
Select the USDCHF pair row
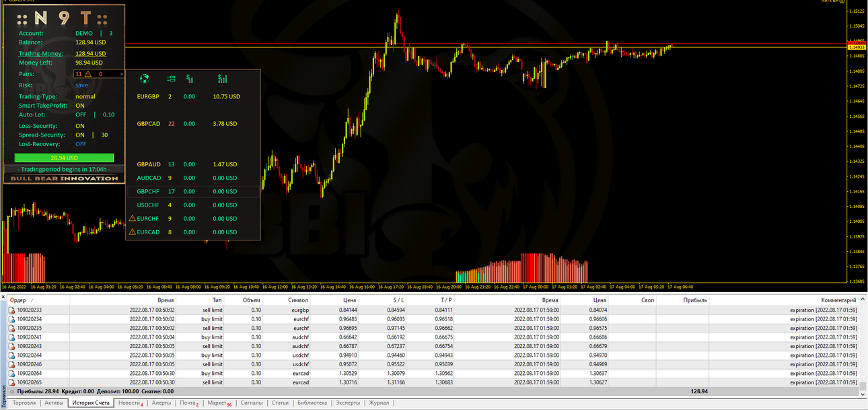(193, 205)
